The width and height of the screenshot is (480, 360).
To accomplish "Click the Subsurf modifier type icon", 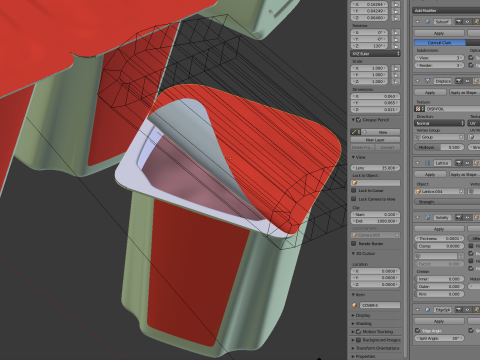I will [428, 22].
